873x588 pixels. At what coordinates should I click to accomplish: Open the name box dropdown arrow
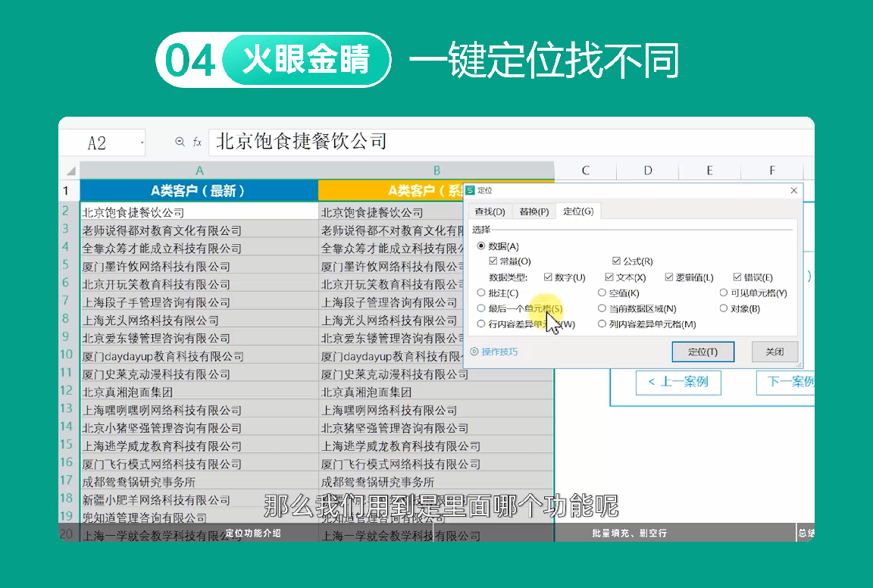[x=142, y=142]
